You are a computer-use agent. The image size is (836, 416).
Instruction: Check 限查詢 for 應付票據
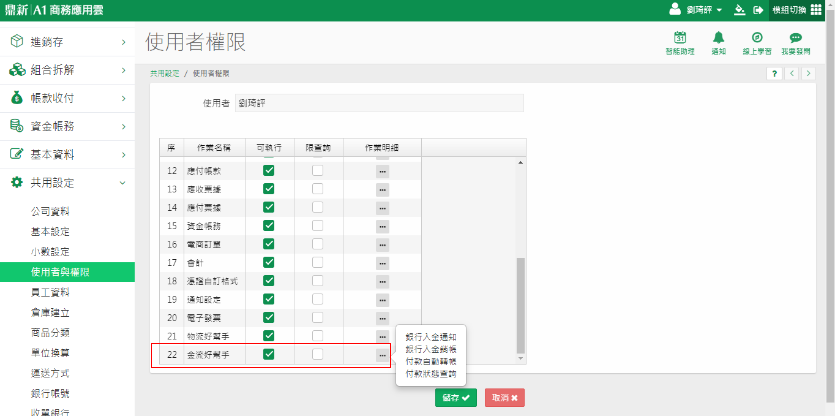[318, 207]
